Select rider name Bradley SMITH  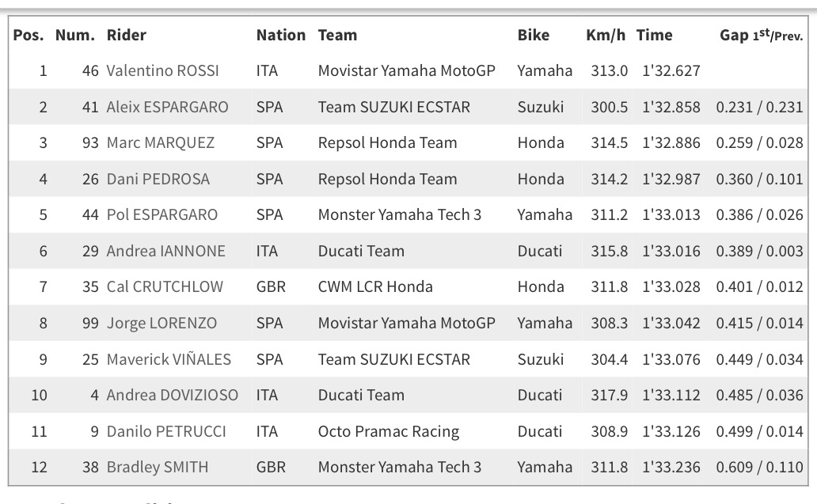click(158, 467)
